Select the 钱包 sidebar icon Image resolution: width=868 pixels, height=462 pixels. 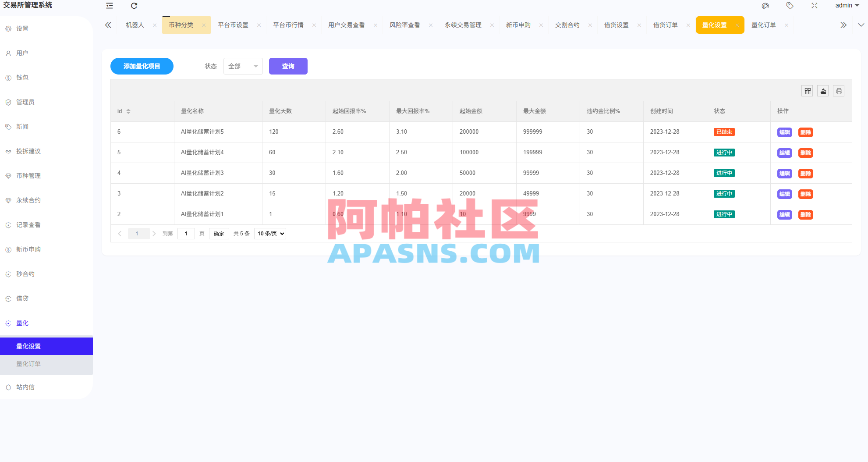click(x=8, y=78)
